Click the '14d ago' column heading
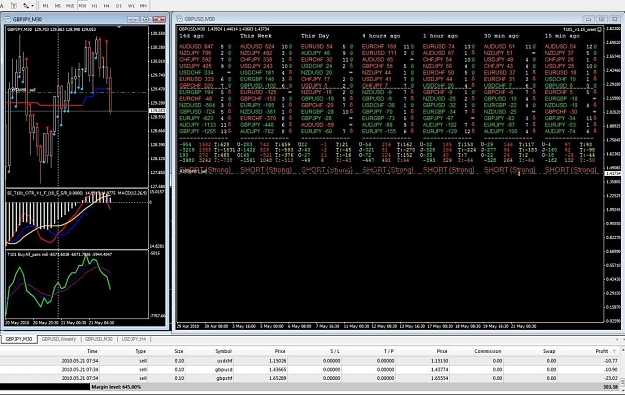Image resolution: width=625 pixels, height=396 pixels. click(192, 36)
